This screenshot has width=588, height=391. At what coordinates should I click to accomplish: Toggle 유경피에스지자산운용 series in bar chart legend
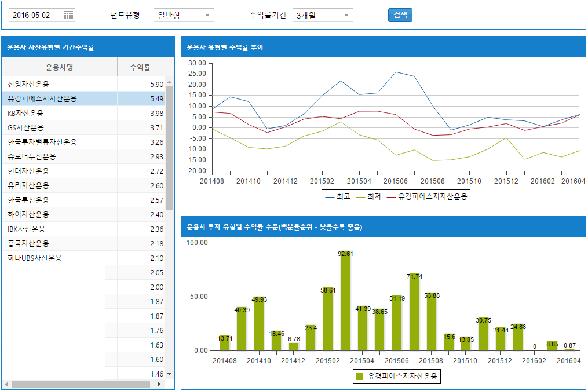[x=397, y=377]
